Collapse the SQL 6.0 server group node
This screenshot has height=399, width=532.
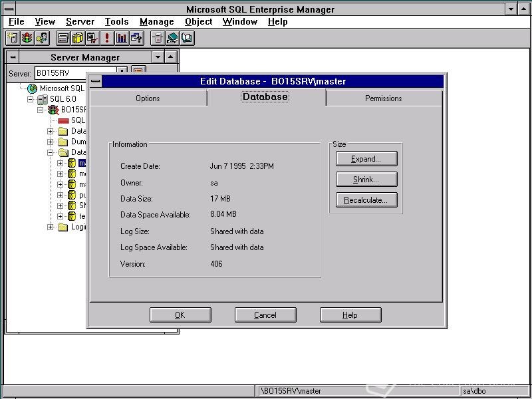tap(31, 99)
